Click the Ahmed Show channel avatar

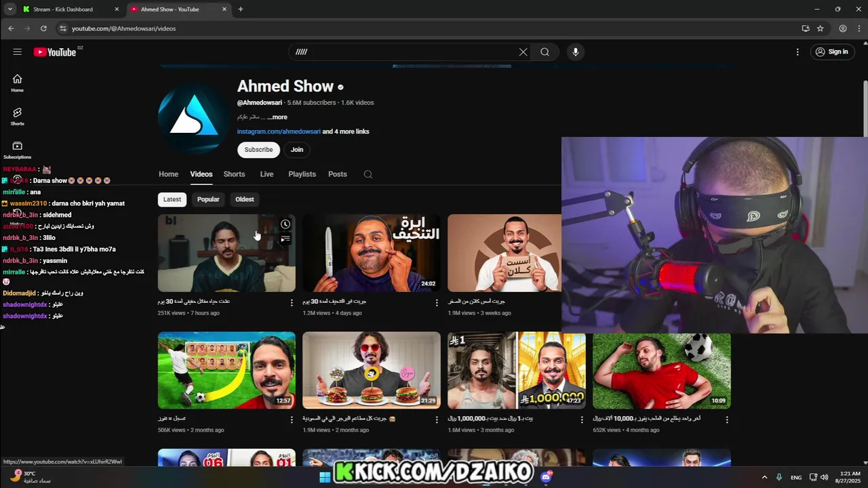click(x=193, y=118)
